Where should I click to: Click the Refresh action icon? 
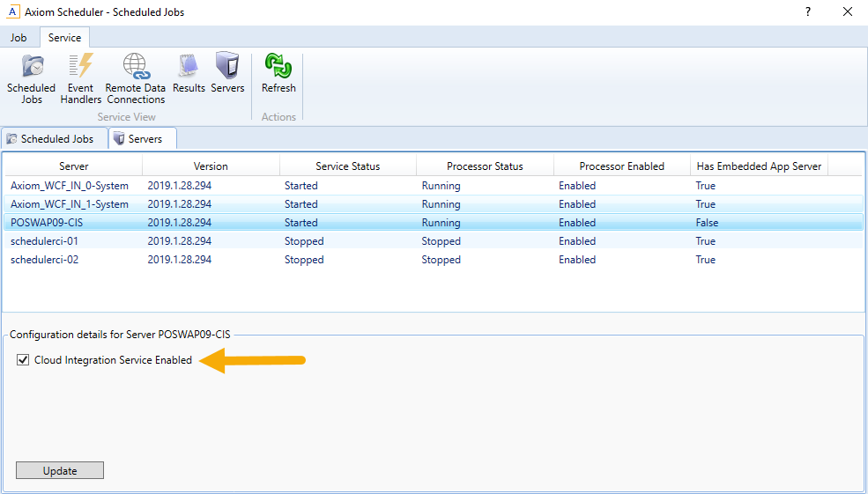point(278,73)
